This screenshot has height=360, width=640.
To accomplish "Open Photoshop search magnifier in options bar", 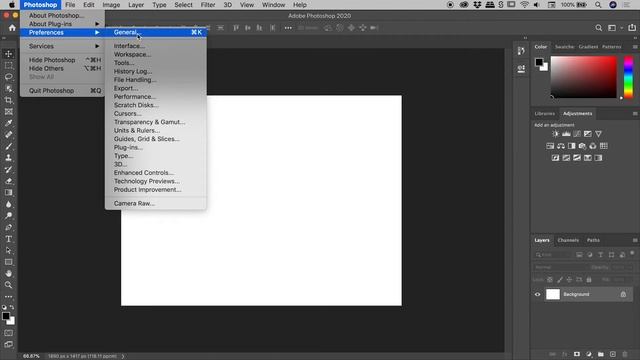I will 598,28.
